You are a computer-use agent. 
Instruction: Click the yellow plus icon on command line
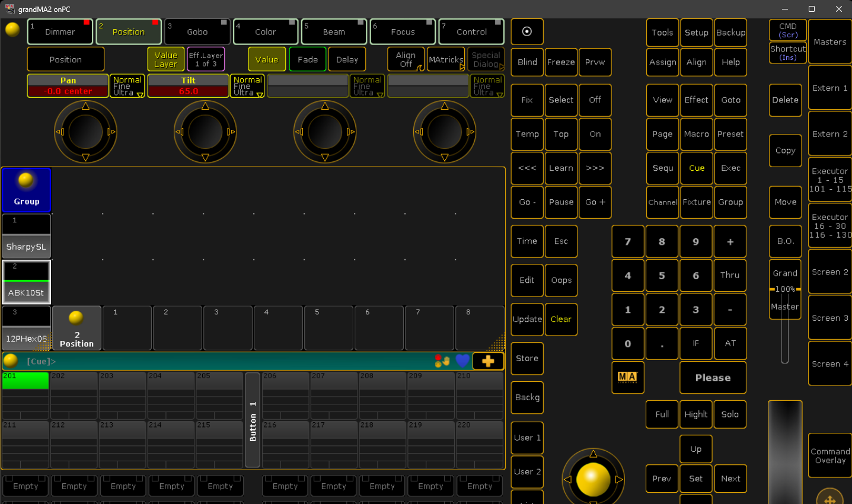tap(488, 361)
